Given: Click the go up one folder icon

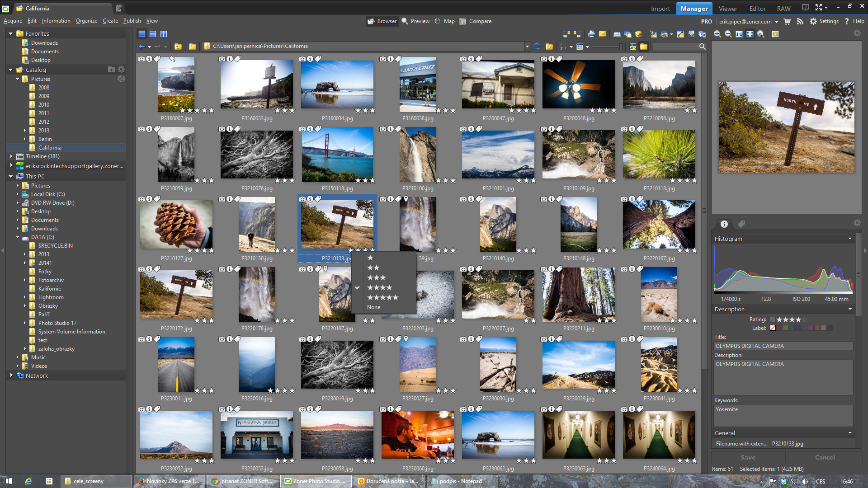Looking at the screenshot, I should pyautogui.click(x=178, y=47).
